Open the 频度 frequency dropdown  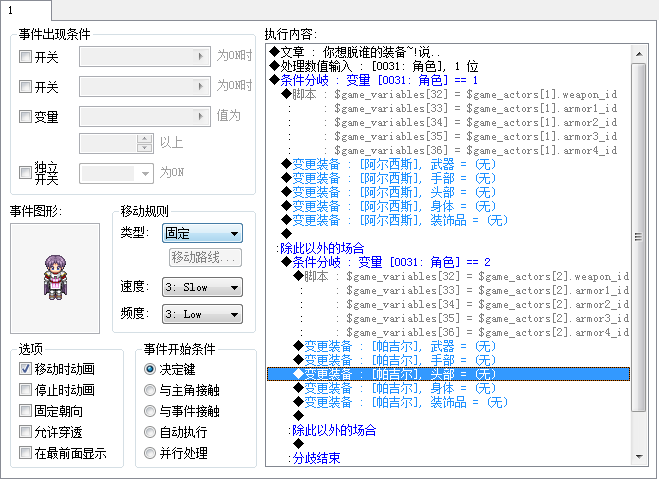(202, 314)
